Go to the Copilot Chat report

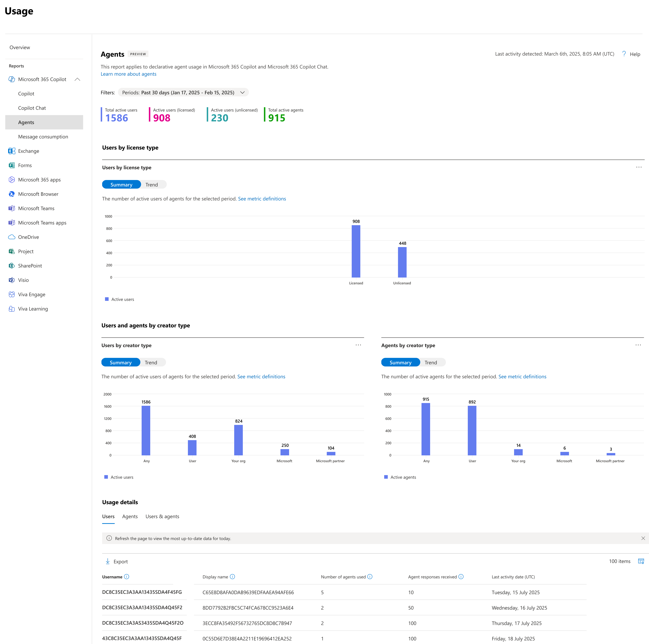pyautogui.click(x=32, y=108)
